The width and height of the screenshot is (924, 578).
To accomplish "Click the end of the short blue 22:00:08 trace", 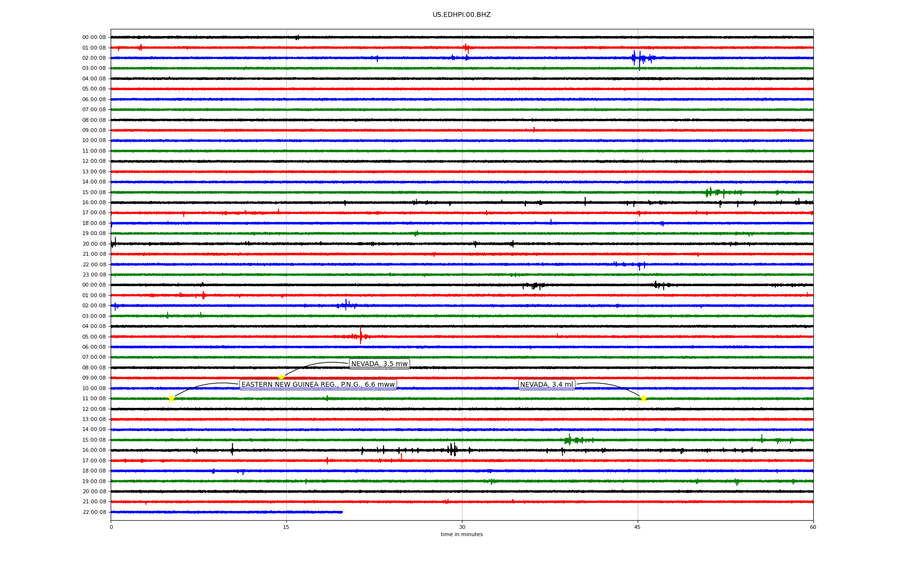I will pos(342,512).
